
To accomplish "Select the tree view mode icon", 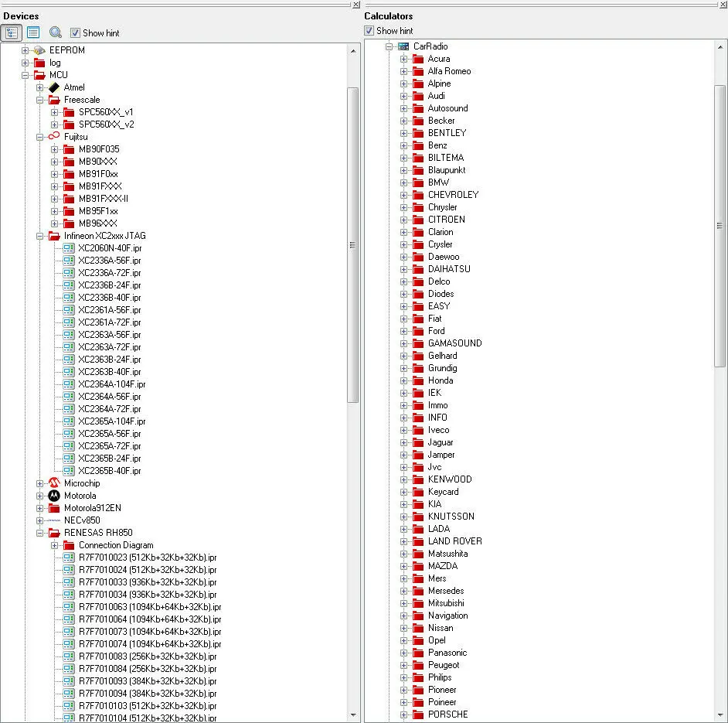I will click(11, 33).
